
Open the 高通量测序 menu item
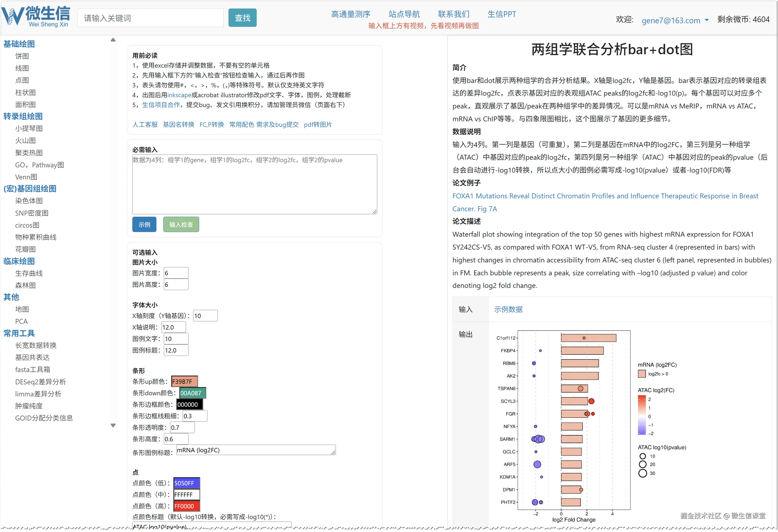(350, 14)
